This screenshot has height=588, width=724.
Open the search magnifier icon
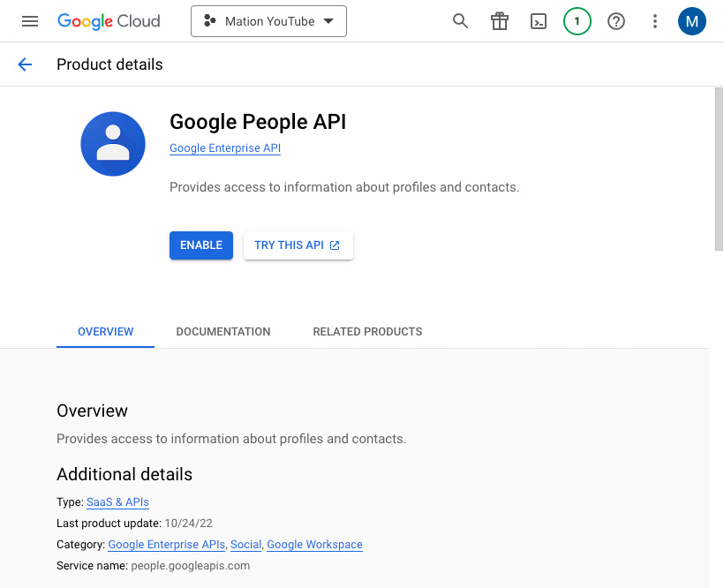[460, 21]
